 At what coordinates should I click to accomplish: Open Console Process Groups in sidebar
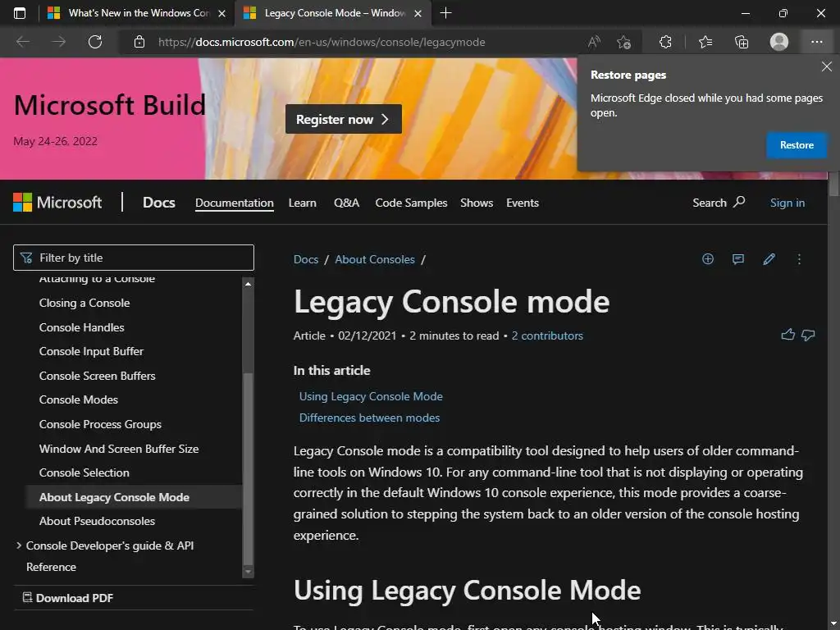100,424
